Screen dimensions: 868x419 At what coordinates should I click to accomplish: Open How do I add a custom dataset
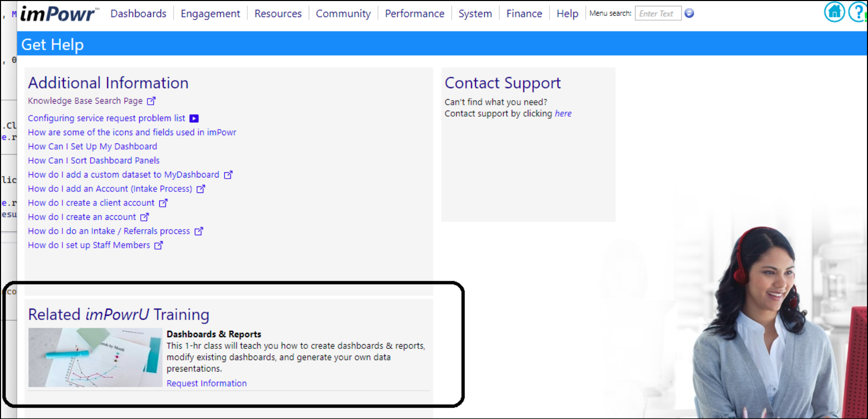tap(124, 175)
